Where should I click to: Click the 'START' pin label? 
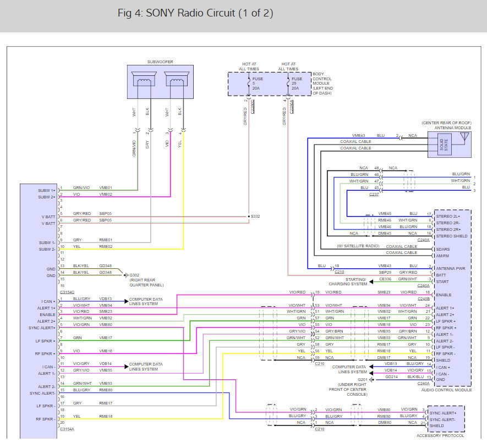coord(442,281)
